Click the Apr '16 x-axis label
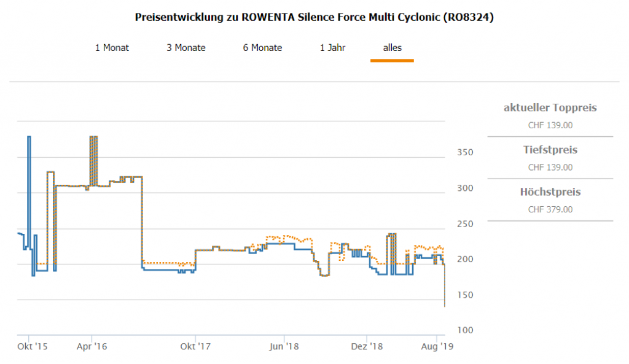629x364 pixels. [x=92, y=347]
